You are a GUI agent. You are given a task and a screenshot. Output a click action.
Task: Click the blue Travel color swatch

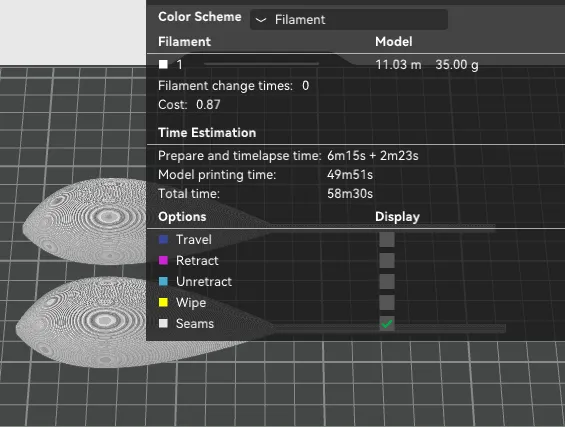(163, 240)
